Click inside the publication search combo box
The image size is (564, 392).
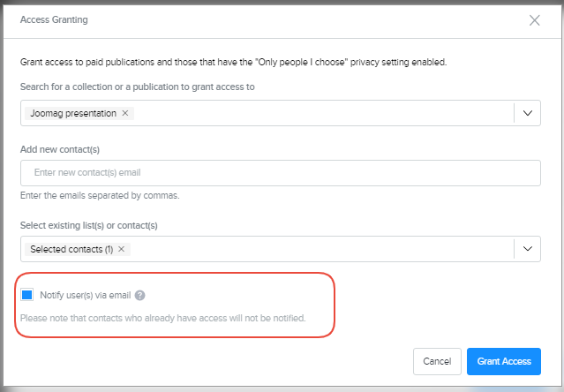(x=318, y=113)
